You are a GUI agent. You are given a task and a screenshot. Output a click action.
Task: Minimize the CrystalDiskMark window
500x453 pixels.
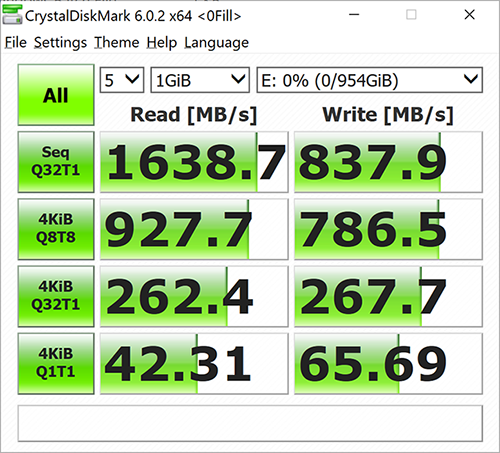(354, 15)
